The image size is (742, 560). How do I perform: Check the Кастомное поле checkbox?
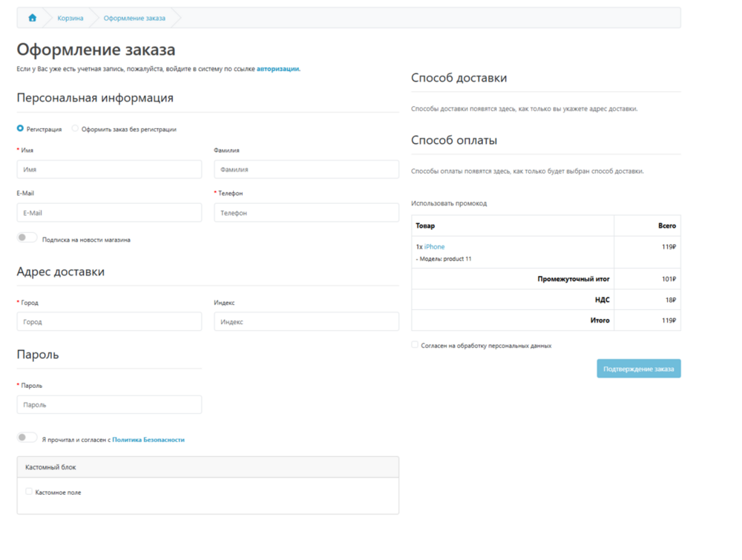pos(29,492)
